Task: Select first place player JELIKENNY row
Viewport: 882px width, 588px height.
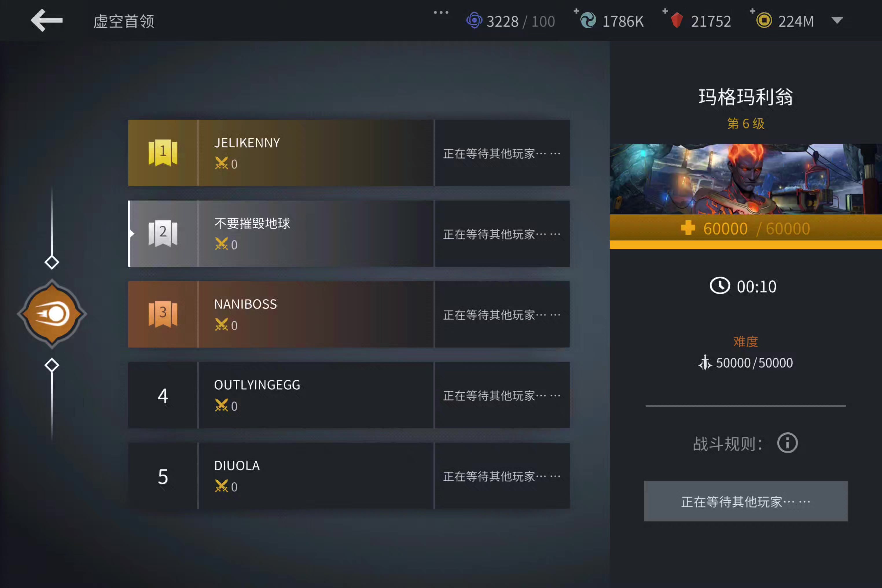Action: coord(349,153)
